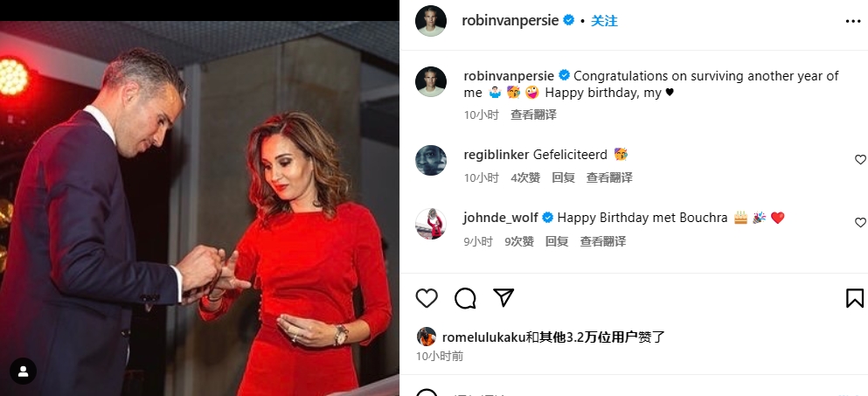Open johnde_wolf's profile avatar

click(431, 224)
